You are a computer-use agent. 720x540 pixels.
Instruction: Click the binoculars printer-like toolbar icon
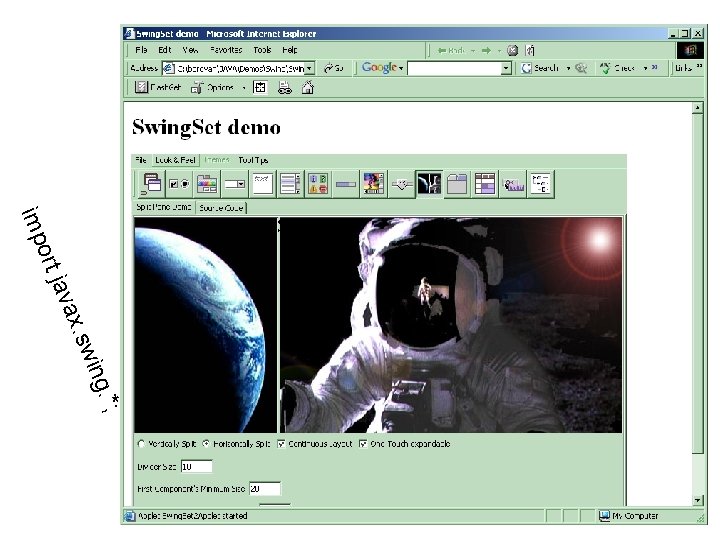(285, 87)
